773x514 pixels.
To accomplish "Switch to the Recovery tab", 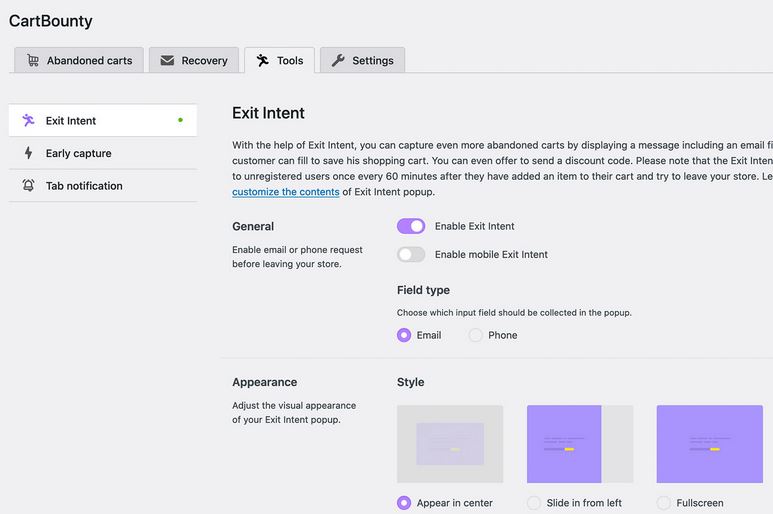I will pyautogui.click(x=194, y=60).
